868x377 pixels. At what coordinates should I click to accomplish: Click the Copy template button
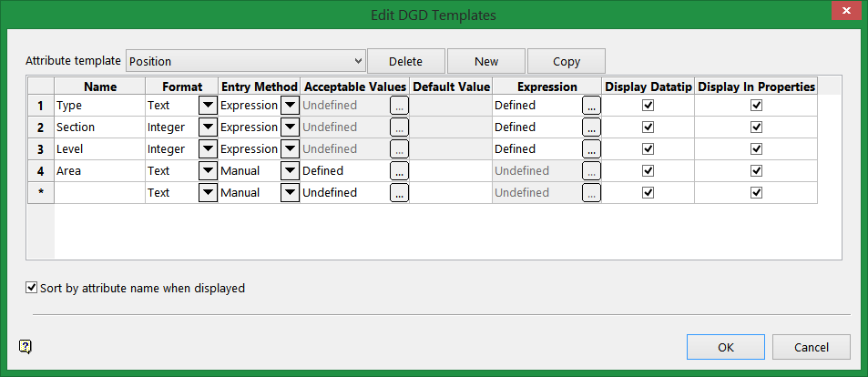pos(566,61)
